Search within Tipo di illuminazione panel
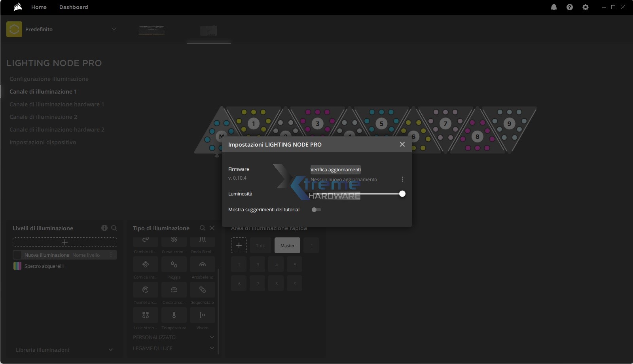 click(203, 228)
